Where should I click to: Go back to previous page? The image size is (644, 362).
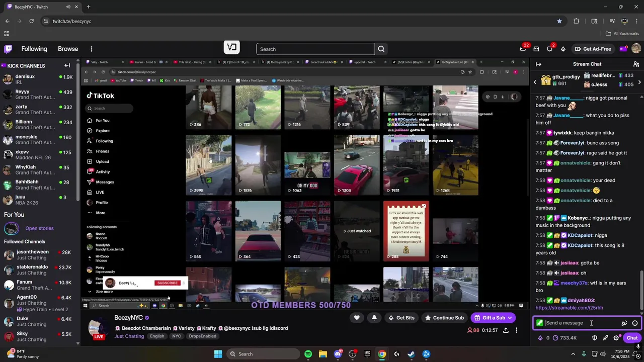click(7, 21)
